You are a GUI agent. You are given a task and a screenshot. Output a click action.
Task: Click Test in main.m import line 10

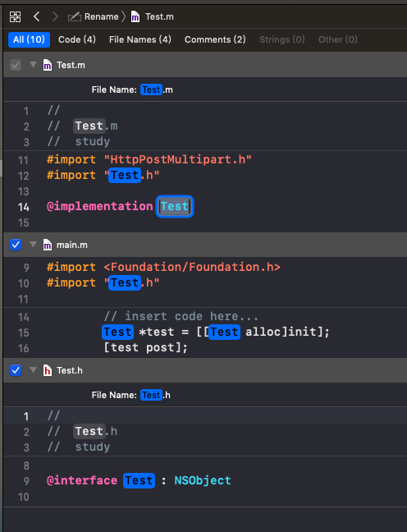(125, 283)
